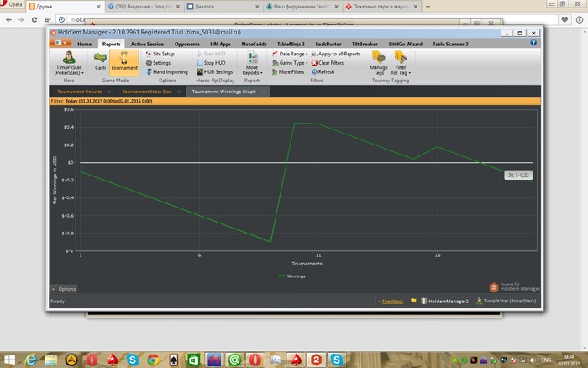Refresh the report
The width and height of the screenshot is (588, 368).
(323, 72)
